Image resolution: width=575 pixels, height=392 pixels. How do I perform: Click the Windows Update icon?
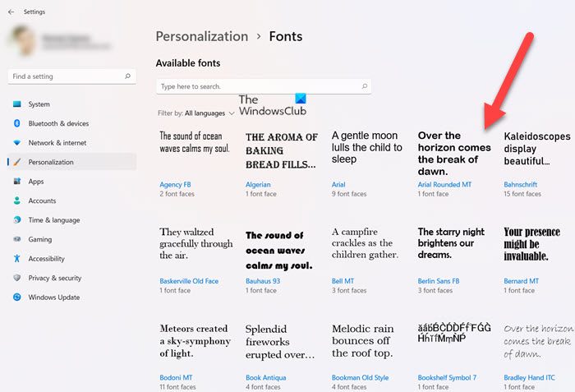tap(16, 297)
